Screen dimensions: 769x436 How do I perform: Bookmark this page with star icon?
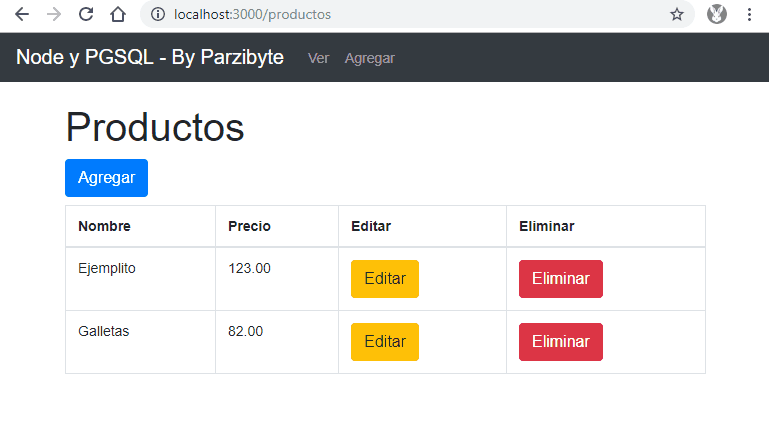[x=677, y=15]
